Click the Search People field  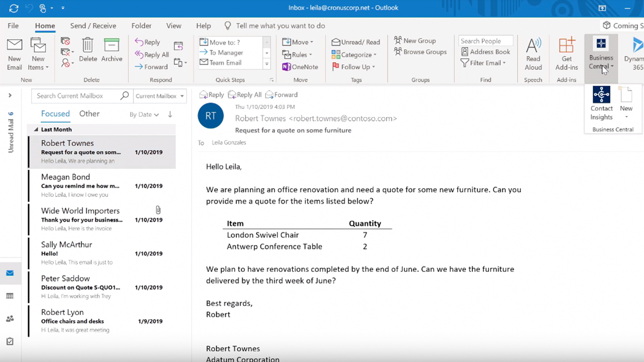(x=486, y=41)
